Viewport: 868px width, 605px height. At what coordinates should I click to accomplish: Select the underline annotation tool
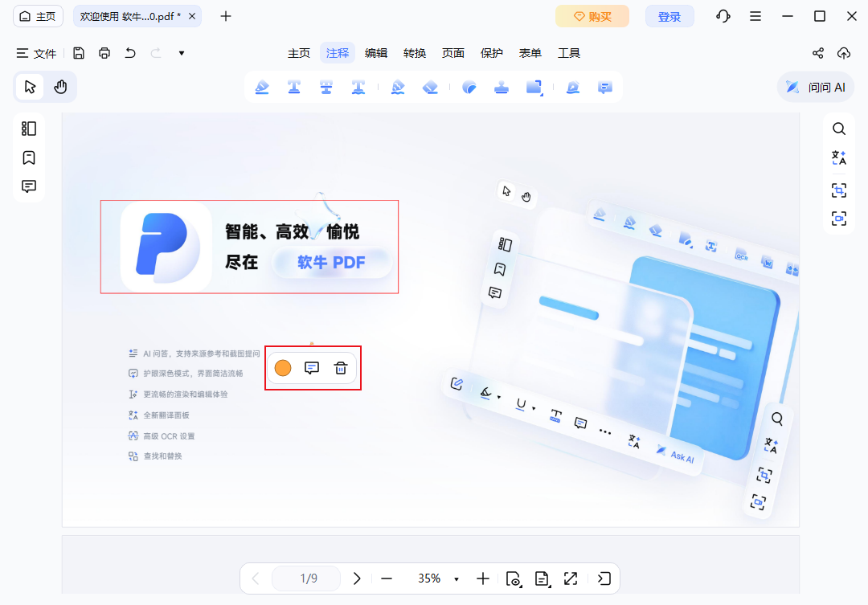point(294,87)
